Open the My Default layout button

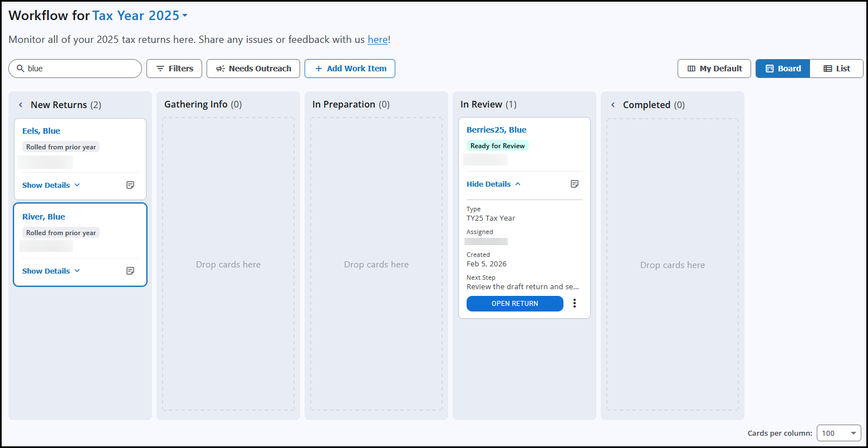pyautogui.click(x=714, y=69)
